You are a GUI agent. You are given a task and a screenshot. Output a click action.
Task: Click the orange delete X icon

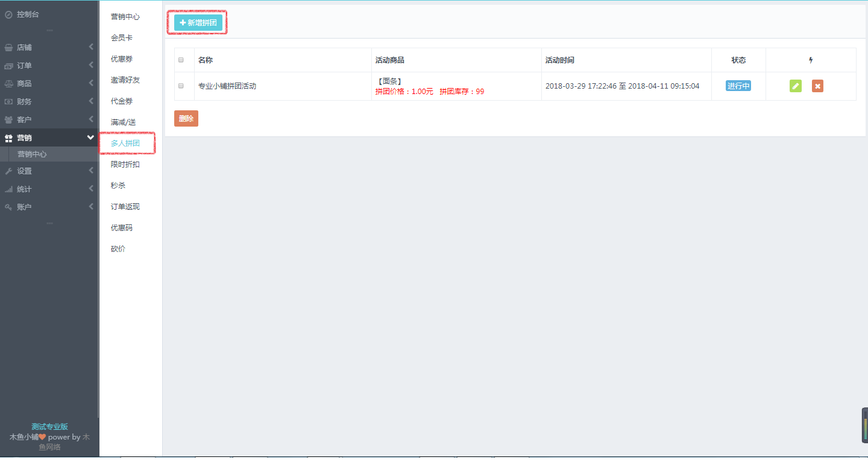817,86
